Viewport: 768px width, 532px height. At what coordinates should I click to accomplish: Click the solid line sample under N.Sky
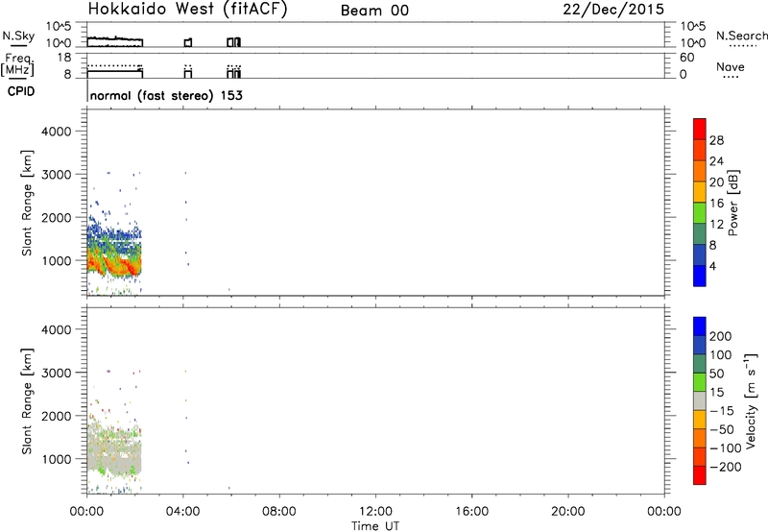click(18, 45)
